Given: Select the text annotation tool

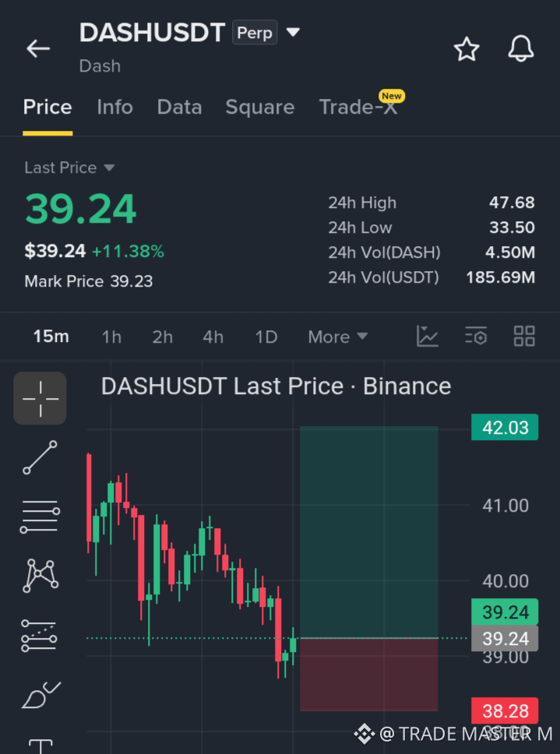Looking at the screenshot, I should point(41,746).
